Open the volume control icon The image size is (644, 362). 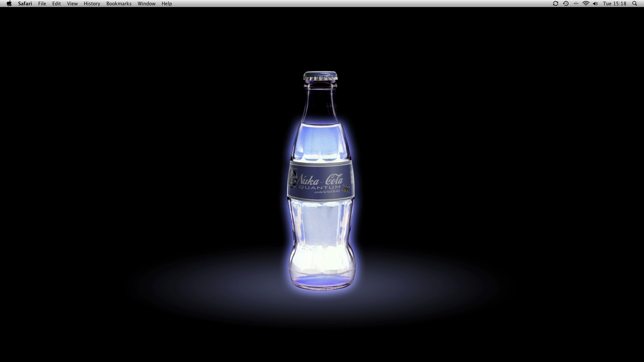[x=595, y=4]
